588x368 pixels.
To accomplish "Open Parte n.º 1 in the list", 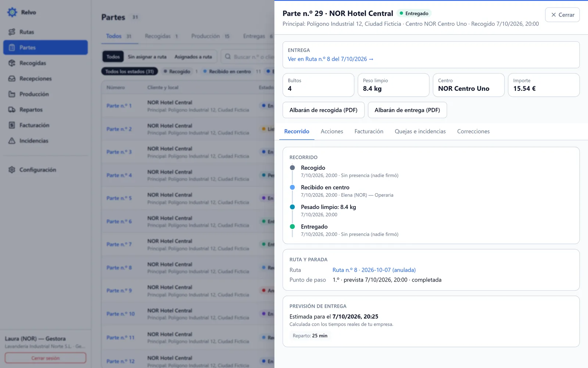I will point(119,106).
